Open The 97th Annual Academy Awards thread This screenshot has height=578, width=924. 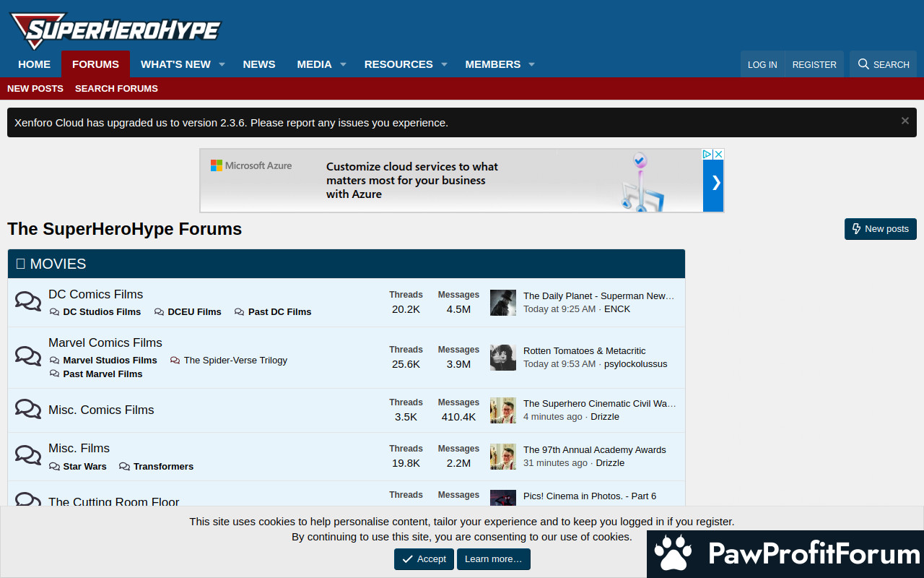click(595, 449)
